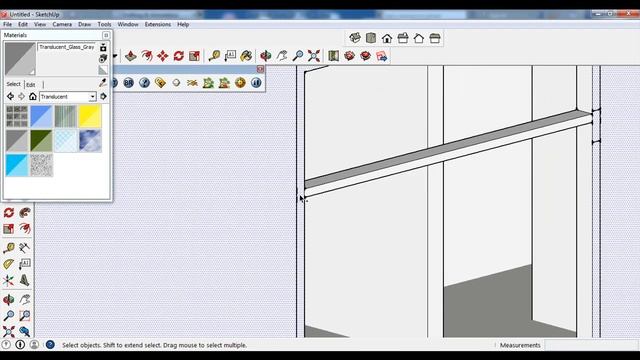Viewport: 640px width, 360px height.
Task: Switch to Iso view
Action: [355, 38]
